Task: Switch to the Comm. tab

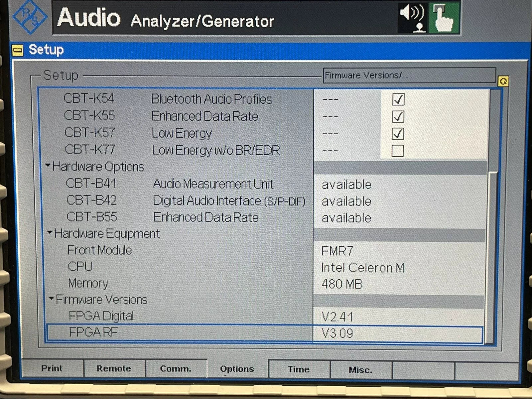Action: [x=176, y=369]
